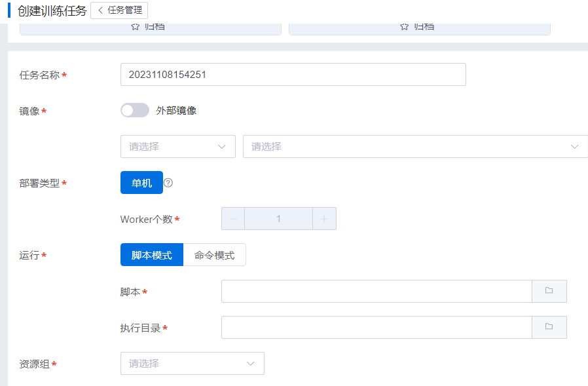Viewport: 588px width, 386px height.
Task: Go back to 任务管理
Action: [119, 10]
